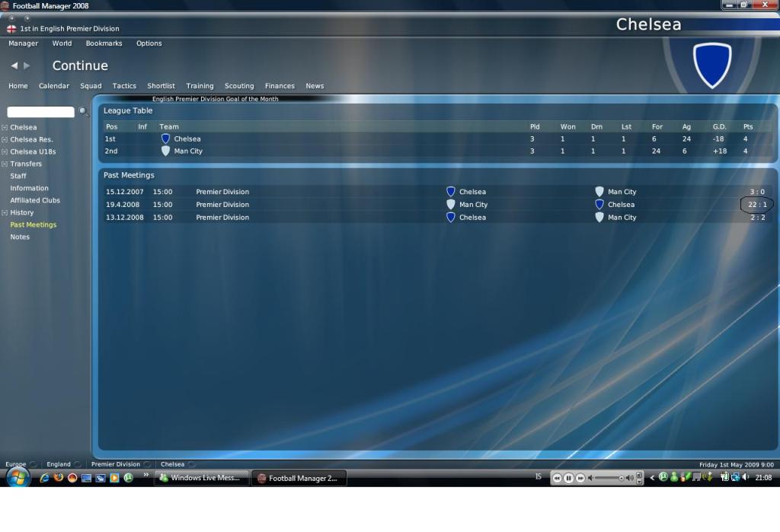The width and height of the screenshot is (780, 532).
Task: View the Finances tab
Action: click(x=280, y=86)
